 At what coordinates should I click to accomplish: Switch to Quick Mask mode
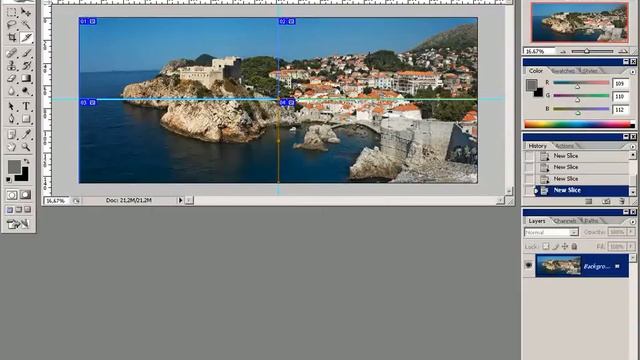26,195
